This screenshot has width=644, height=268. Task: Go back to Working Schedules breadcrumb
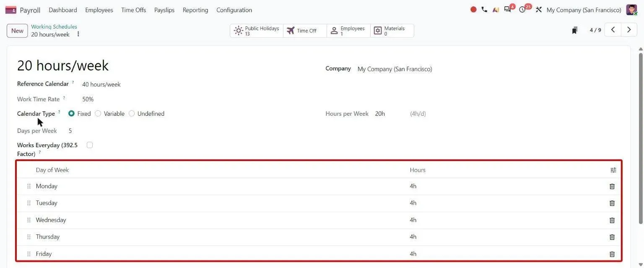click(x=54, y=26)
